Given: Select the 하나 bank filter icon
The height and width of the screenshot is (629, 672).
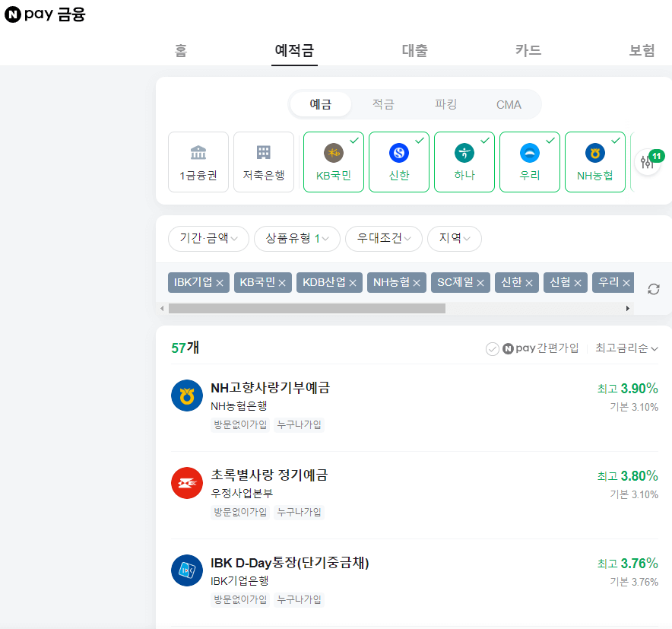Looking at the screenshot, I should pyautogui.click(x=464, y=161).
